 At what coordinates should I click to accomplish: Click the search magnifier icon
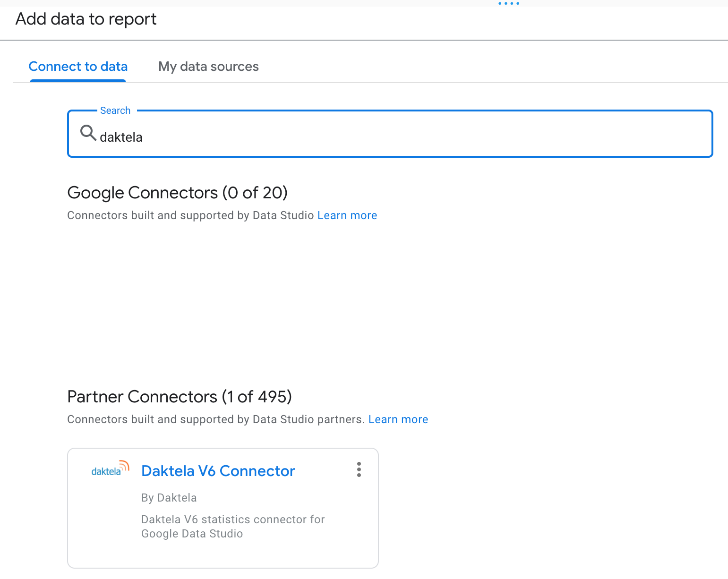pos(88,133)
